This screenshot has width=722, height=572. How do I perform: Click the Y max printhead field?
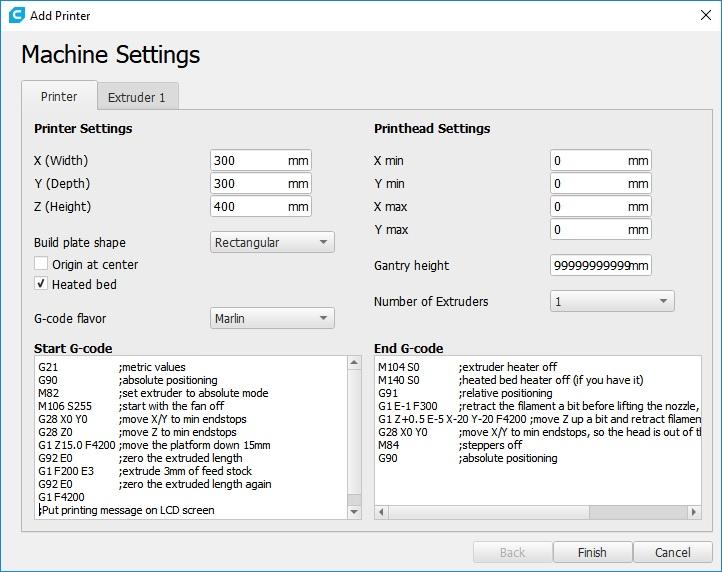pyautogui.click(x=590, y=229)
